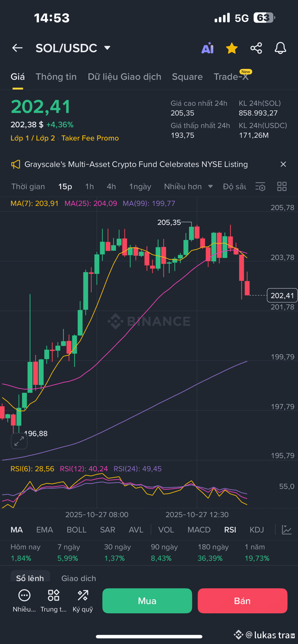Viewport: 298px width, 644px height.
Task: Toggle the favorite star for SOL/USDC
Action: pyautogui.click(x=232, y=48)
